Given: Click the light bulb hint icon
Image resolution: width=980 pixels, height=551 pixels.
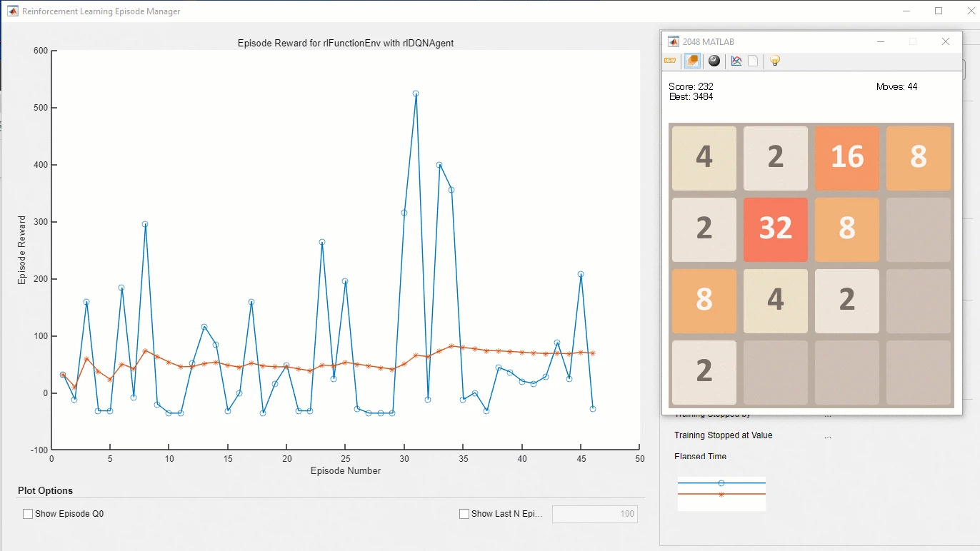Looking at the screenshot, I should 775,61.
